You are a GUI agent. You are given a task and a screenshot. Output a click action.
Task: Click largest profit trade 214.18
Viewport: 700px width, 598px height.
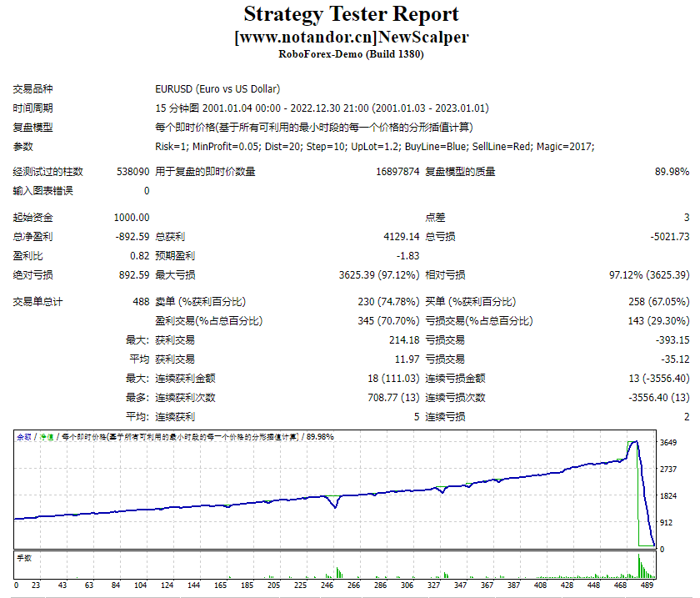pyautogui.click(x=404, y=340)
